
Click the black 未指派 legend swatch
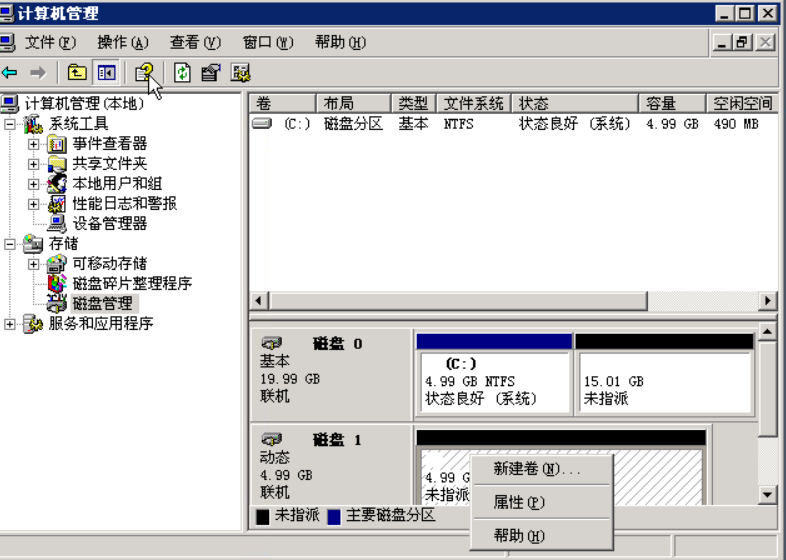pos(262,517)
